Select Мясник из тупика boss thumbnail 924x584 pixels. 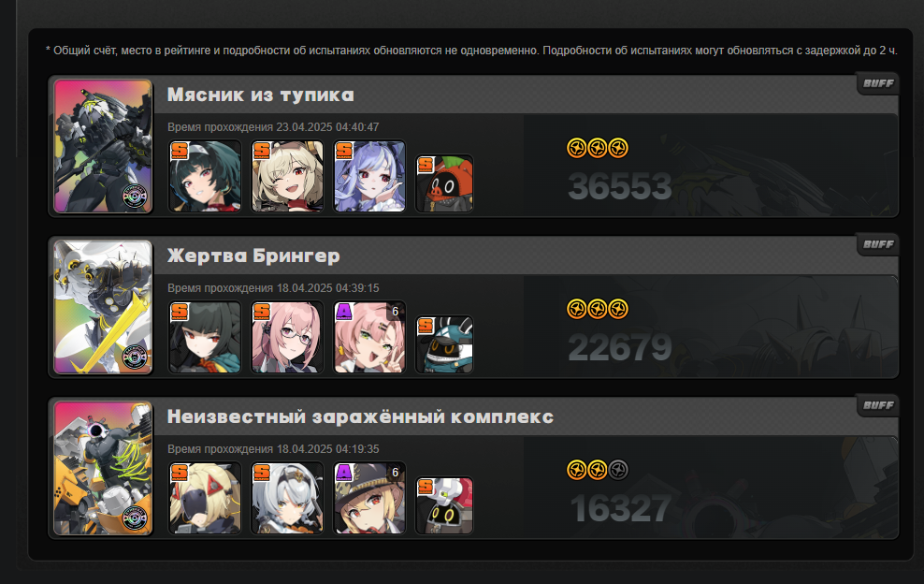pyautogui.click(x=103, y=146)
